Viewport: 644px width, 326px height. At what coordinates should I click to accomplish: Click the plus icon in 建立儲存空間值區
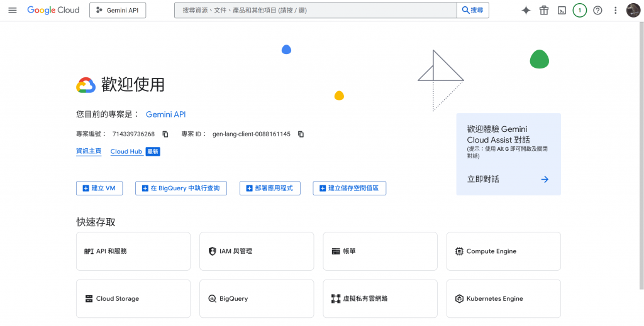coord(323,188)
